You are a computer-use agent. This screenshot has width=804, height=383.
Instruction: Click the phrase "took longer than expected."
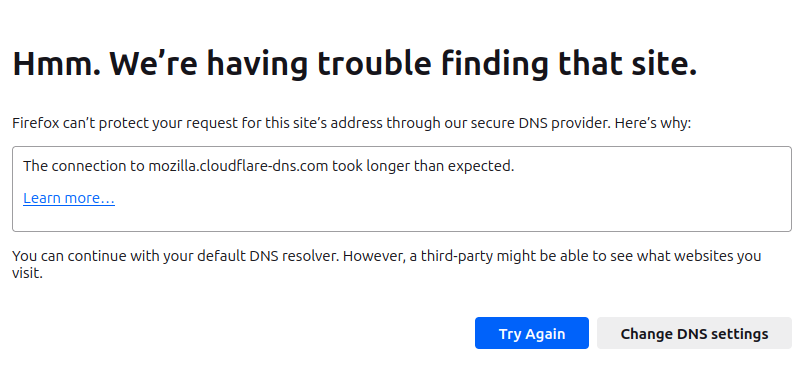point(423,166)
